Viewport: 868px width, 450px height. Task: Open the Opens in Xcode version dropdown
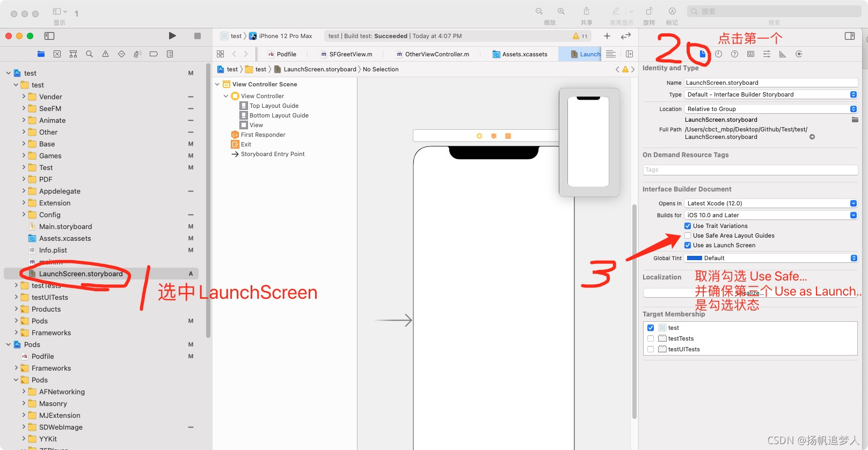771,203
